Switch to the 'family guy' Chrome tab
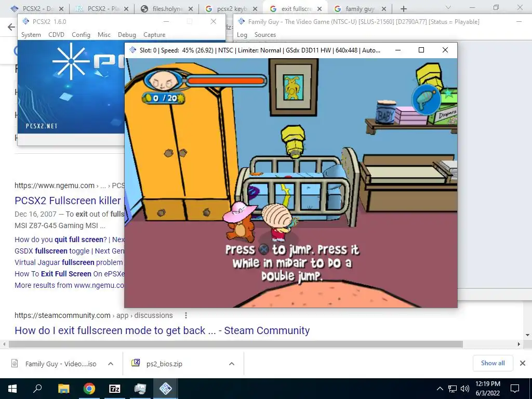The image size is (532, 399). (x=360, y=9)
